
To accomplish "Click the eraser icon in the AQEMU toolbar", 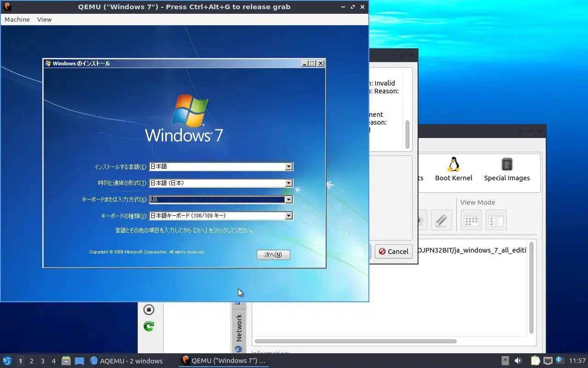I will 441,220.
